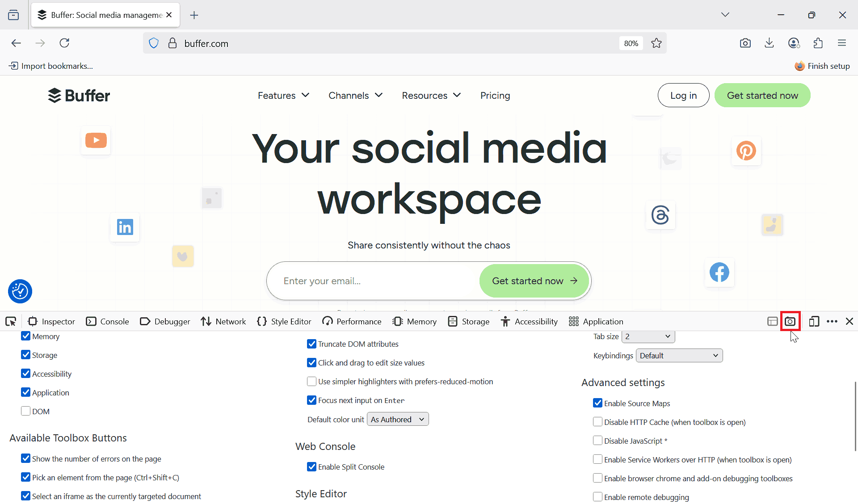The image size is (858, 504).
Task: Take a screenshot using the DevTools camera icon
Action: click(x=791, y=321)
